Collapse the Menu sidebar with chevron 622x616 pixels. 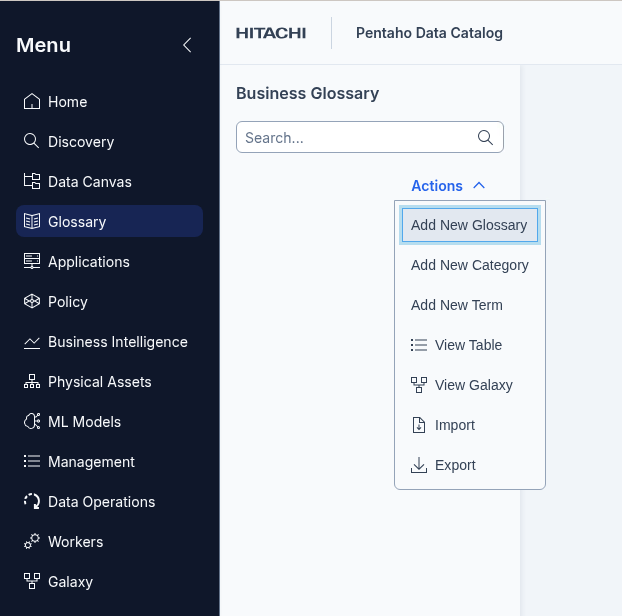(x=187, y=45)
